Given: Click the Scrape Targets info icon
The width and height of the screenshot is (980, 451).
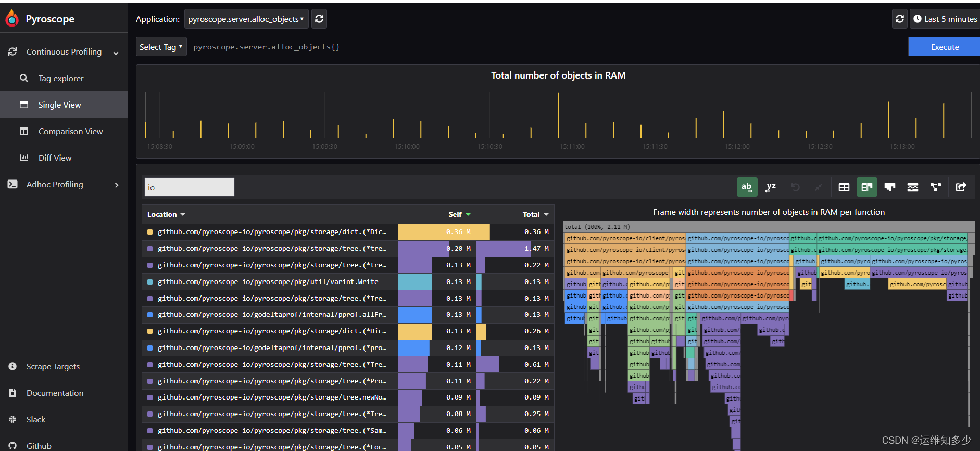Looking at the screenshot, I should point(12,366).
